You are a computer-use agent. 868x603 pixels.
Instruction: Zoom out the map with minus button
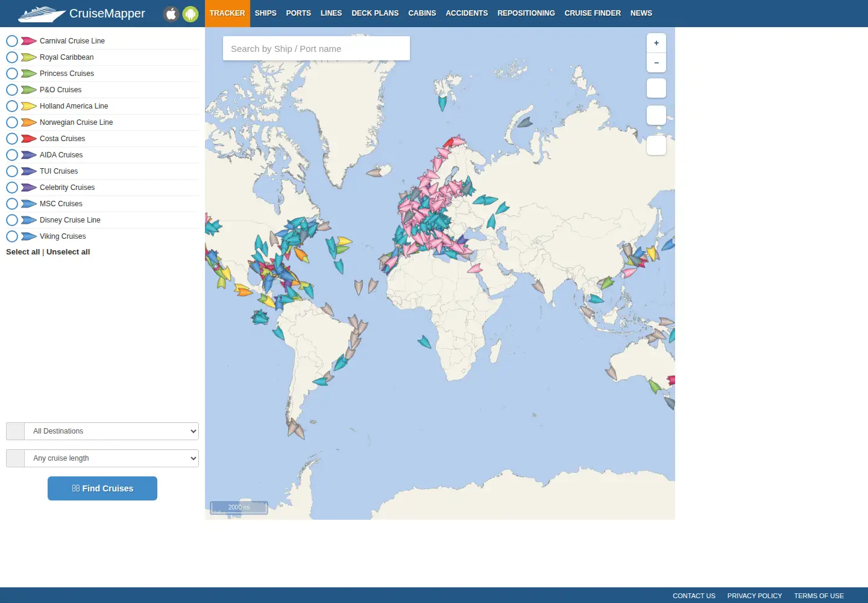pos(656,63)
